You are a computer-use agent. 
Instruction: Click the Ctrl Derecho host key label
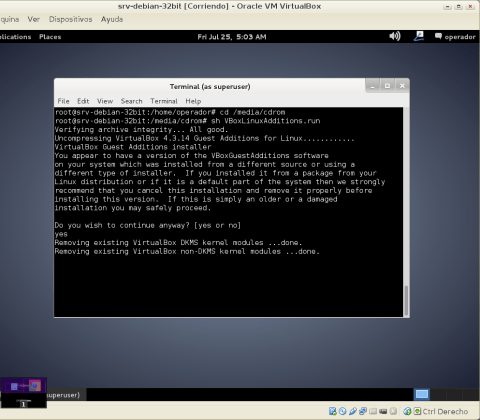coord(445,412)
